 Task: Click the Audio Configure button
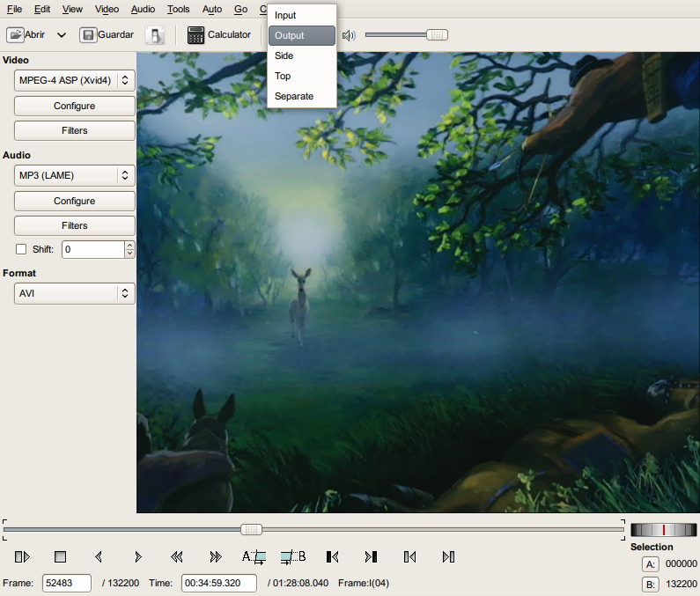[75, 201]
